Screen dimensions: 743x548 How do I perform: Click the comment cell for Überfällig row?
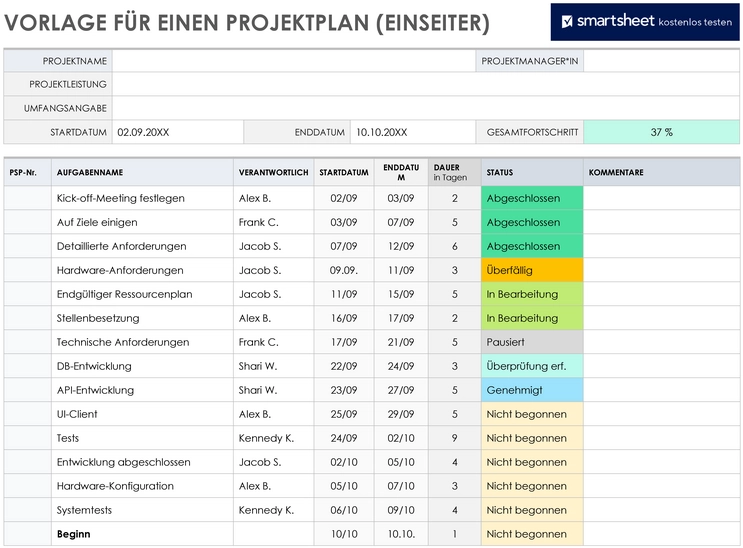click(661, 270)
